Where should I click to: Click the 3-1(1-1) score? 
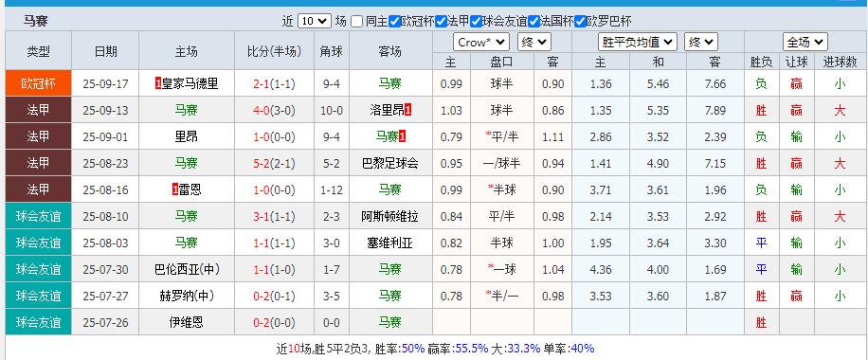coord(274,217)
